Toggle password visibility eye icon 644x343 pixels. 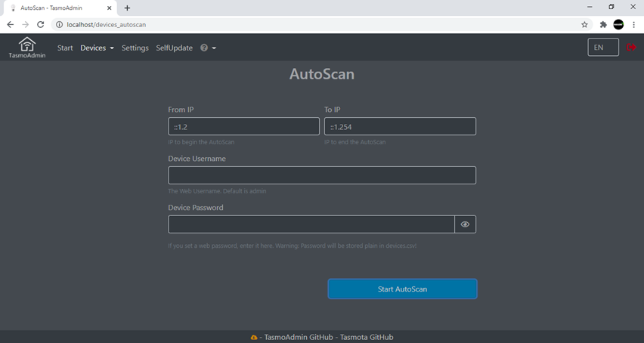click(465, 224)
